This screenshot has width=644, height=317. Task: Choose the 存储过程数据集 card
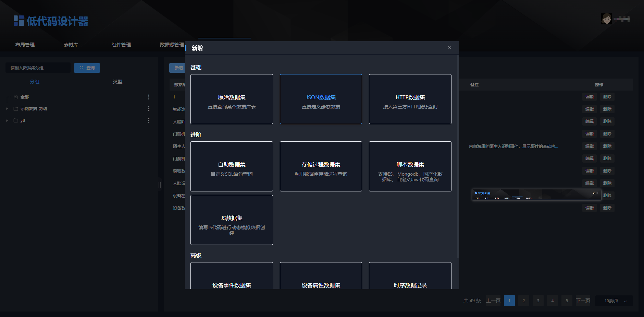click(x=321, y=166)
